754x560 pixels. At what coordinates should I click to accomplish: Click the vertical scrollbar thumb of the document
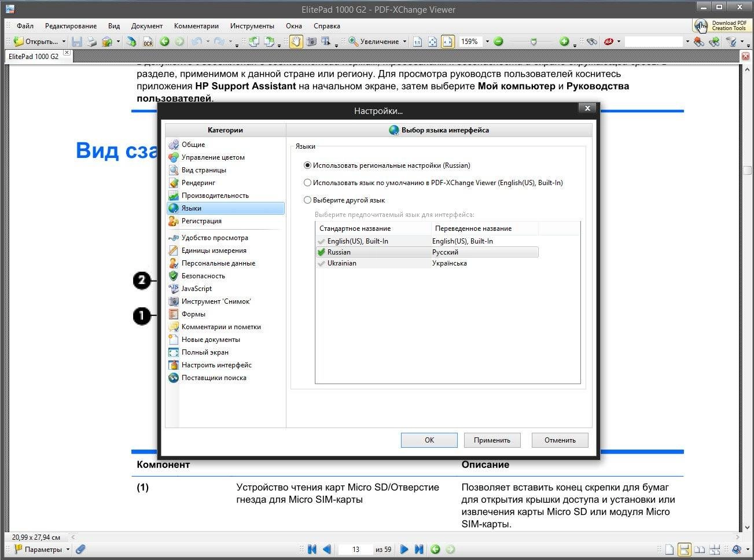[x=747, y=171]
